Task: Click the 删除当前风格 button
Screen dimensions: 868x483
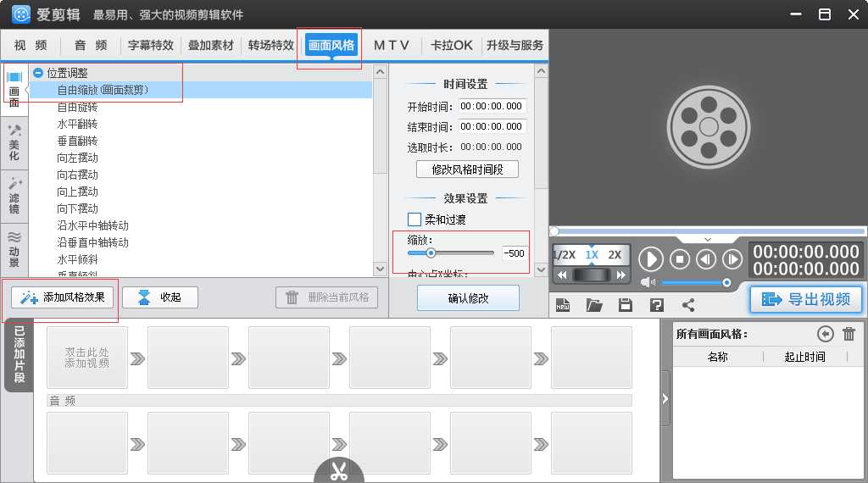Action: (326, 297)
